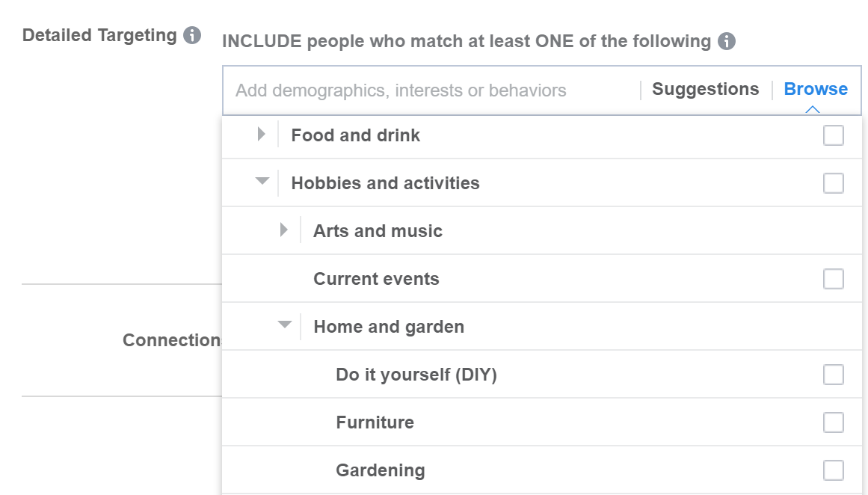Viewport: 868px width, 495px height.
Task: Click the Browse tab
Action: (x=816, y=90)
